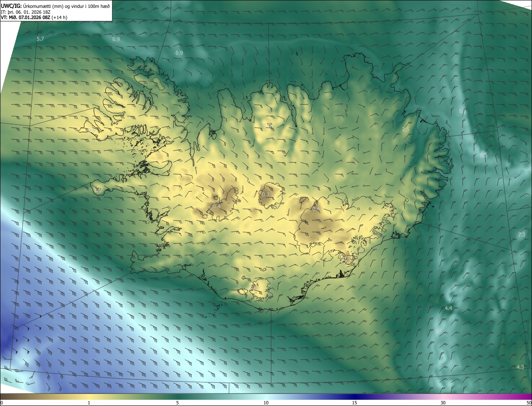Click the '15' tick label on the color scale
The image size is (532, 406).
[355, 403]
